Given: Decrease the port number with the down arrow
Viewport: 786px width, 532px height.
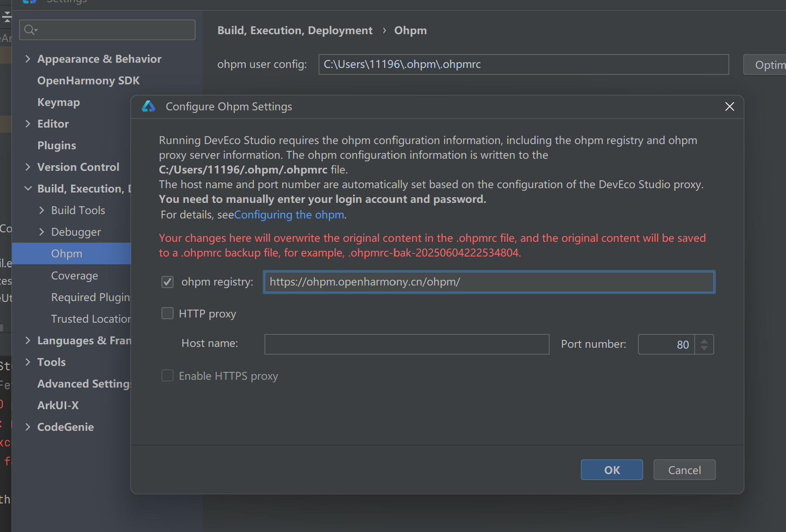Looking at the screenshot, I should (704, 349).
